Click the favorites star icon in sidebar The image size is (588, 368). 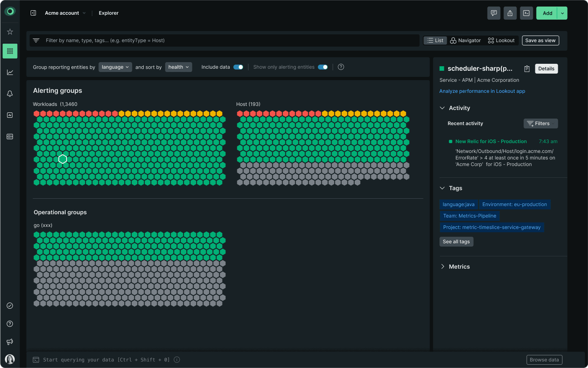(10, 32)
